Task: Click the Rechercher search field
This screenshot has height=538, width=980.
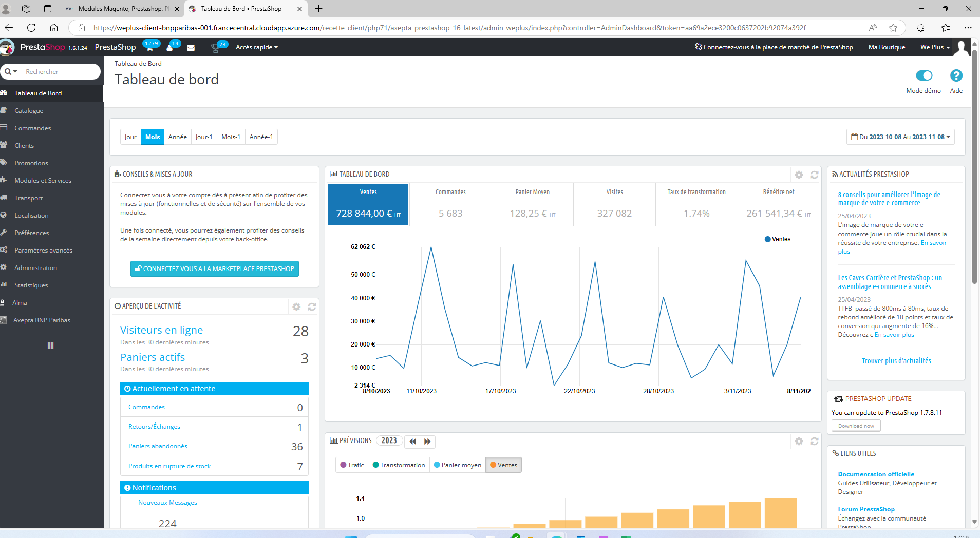Action: coord(61,72)
